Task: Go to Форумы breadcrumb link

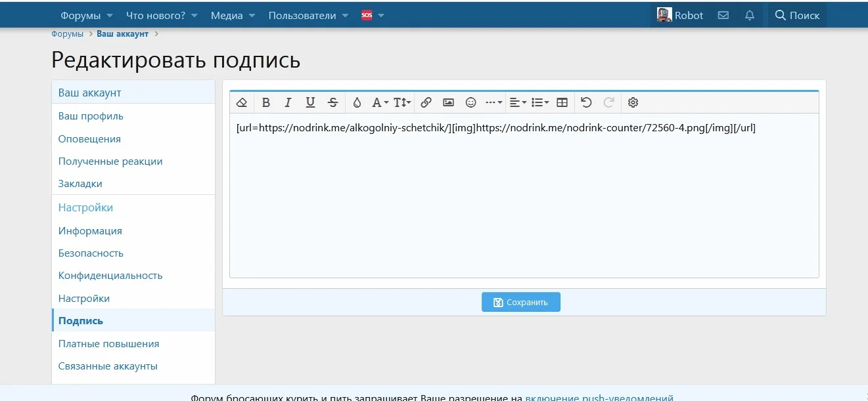Action: click(67, 34)
